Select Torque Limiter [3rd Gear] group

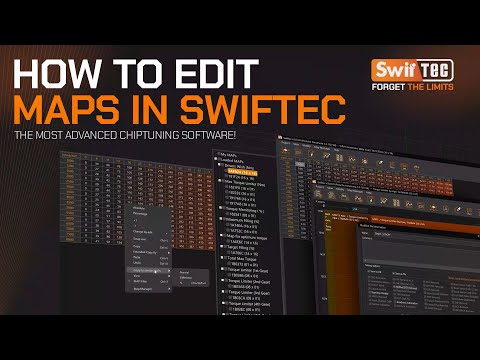[x=249, y=293]
